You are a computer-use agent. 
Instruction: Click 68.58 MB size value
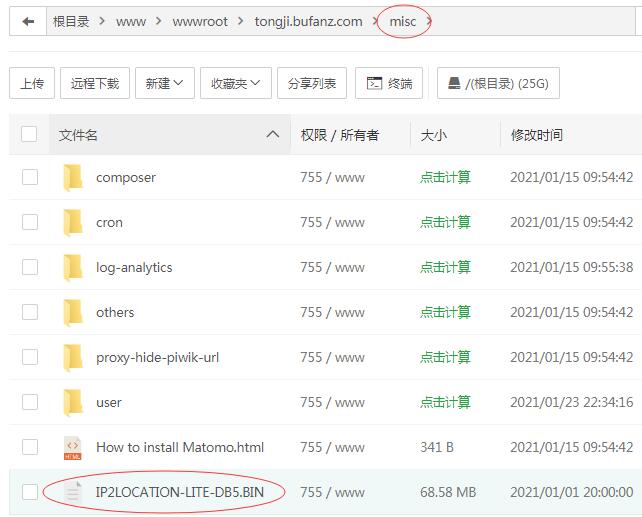coord(448,492)
